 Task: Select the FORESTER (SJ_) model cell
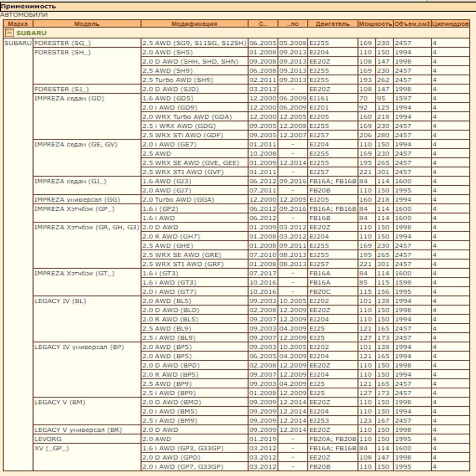(x=62, y=89)
